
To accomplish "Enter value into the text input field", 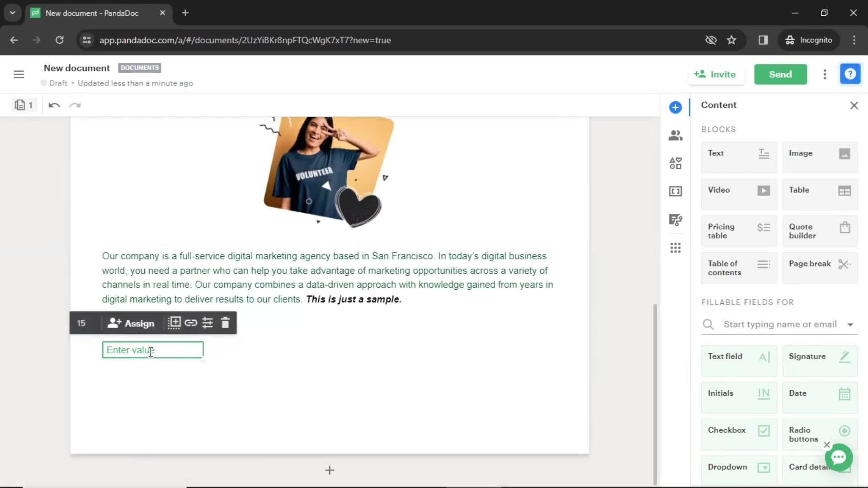I will [x=153, y=350].
